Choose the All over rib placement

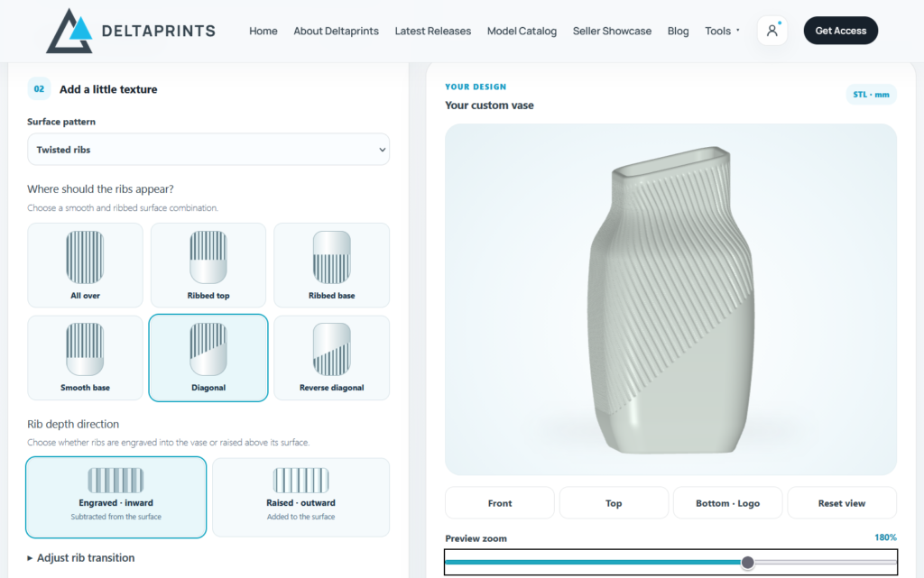(85, 265)
